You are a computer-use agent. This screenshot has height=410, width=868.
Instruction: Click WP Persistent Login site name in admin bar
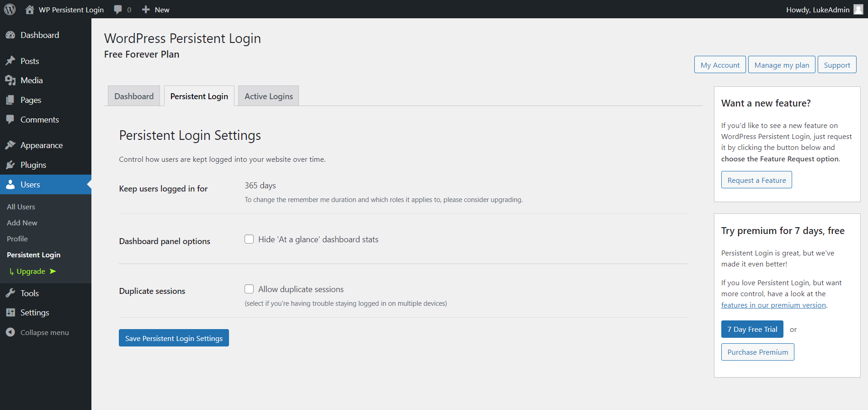[71, 10]
